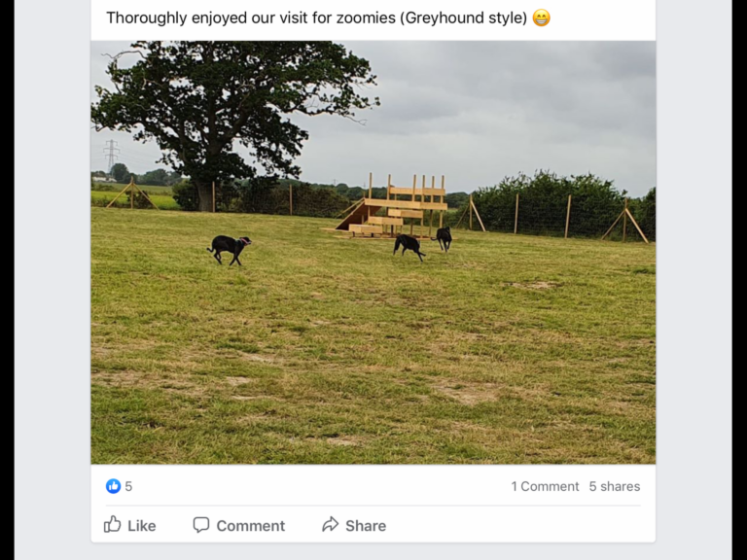The height and width of the screenshot is (560, 747).
Task: Click the grinning emoji in the caption
Action: pyautogui.click(x=542, y=17)
